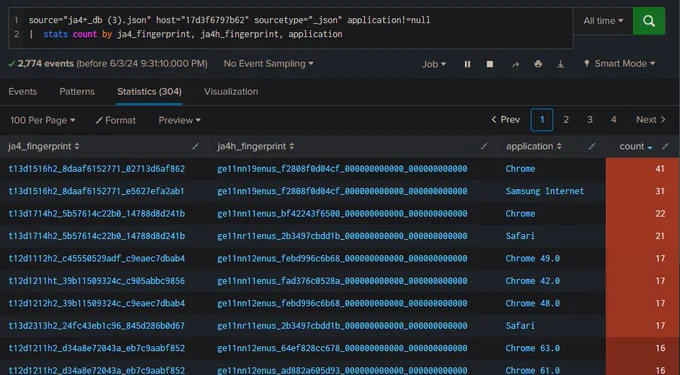Export results with the download icon
The width and height of the screenshot is (680, 375).
tap(561, 64)
